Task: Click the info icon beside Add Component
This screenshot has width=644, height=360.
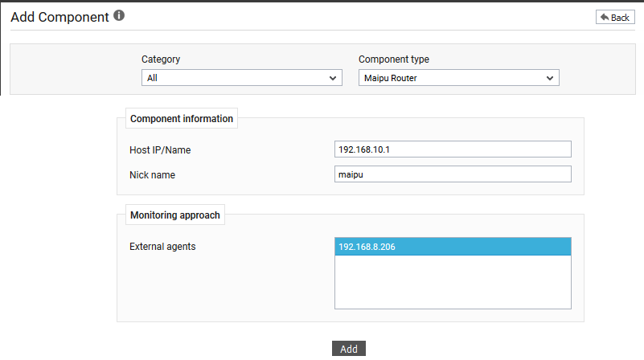Action: pos(119,15)
